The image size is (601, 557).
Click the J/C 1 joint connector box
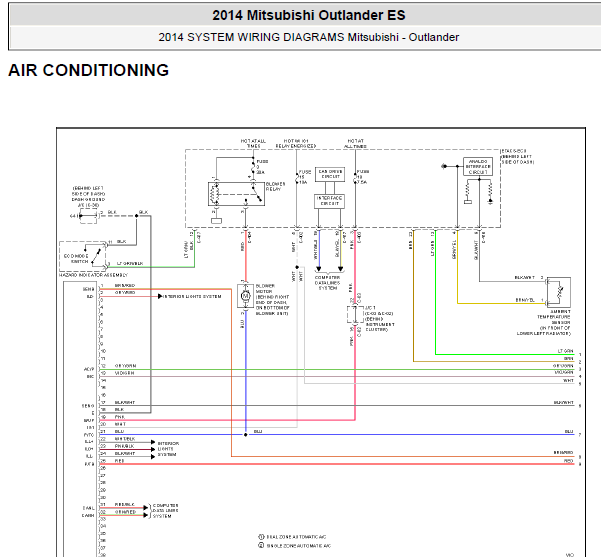point(355,314)
